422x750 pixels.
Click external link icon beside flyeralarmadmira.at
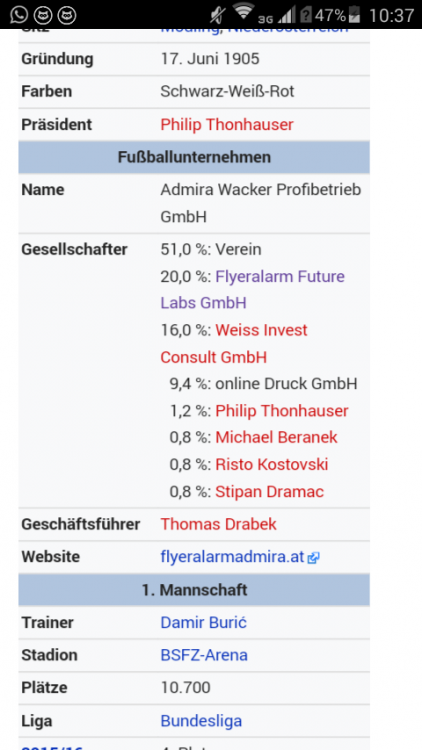tap(313, 558)
